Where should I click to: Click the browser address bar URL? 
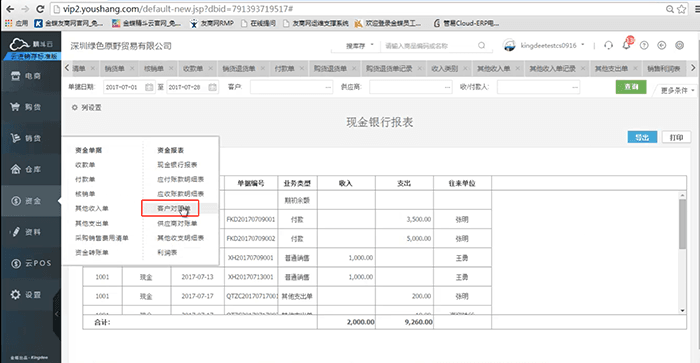[x=178, y=9]
